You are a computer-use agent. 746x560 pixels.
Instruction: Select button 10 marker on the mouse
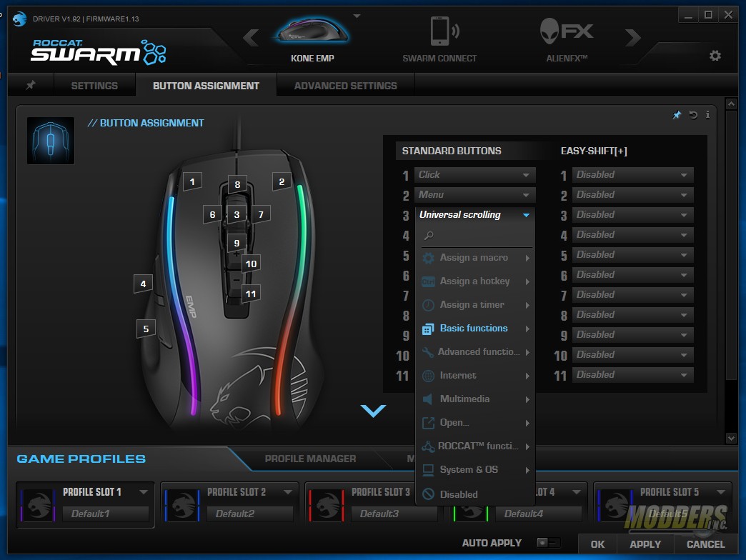coord(252,264)
